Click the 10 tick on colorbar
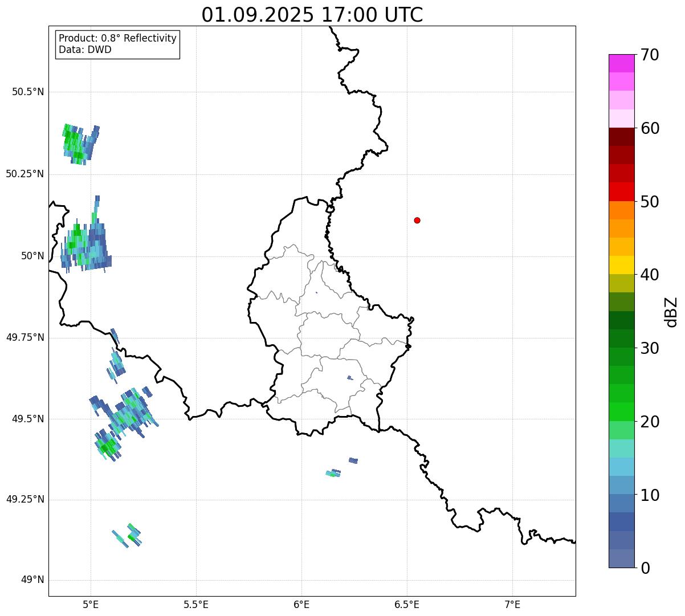This screenshot has height=616, width=685. coord(650,495)
